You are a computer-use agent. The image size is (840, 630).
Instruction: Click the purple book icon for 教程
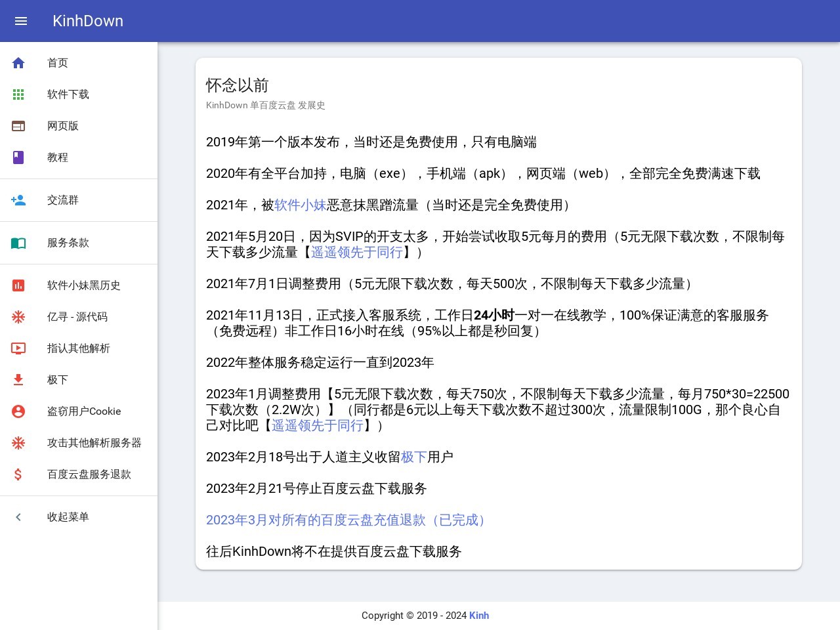pos(18,157)
